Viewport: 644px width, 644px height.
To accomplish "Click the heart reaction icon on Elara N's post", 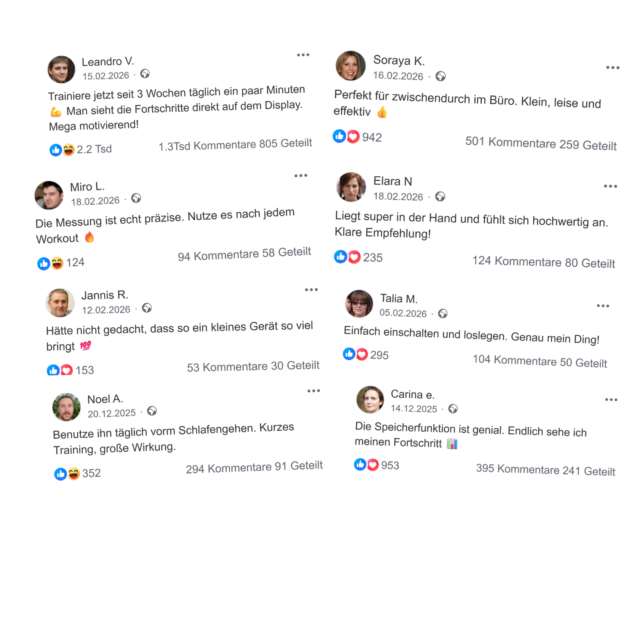I will pos(354,257).
